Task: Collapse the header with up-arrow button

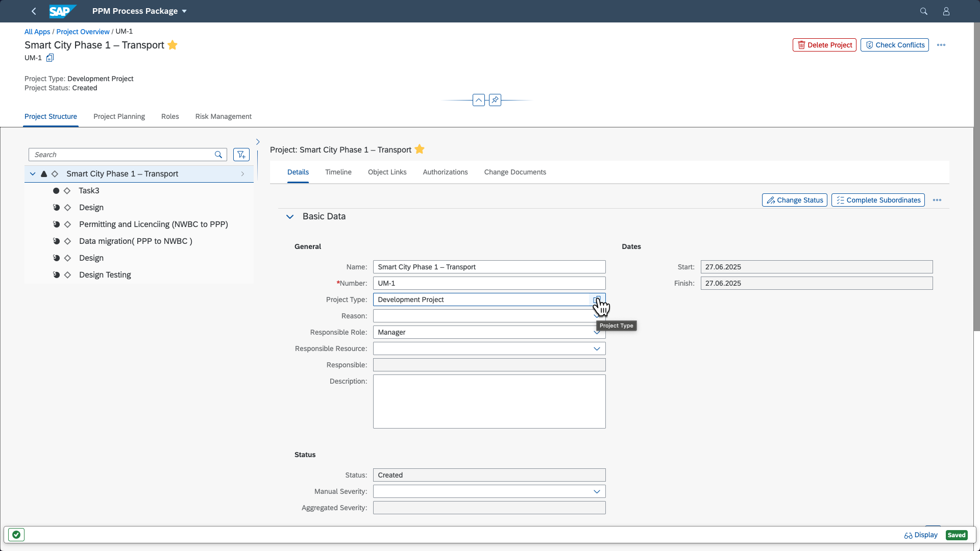Action: [x=478, y=100]
